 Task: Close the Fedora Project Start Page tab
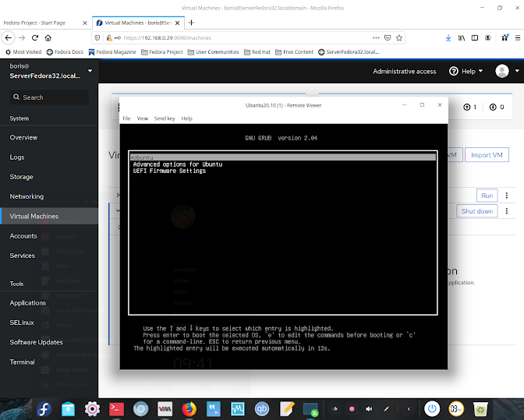85,23
